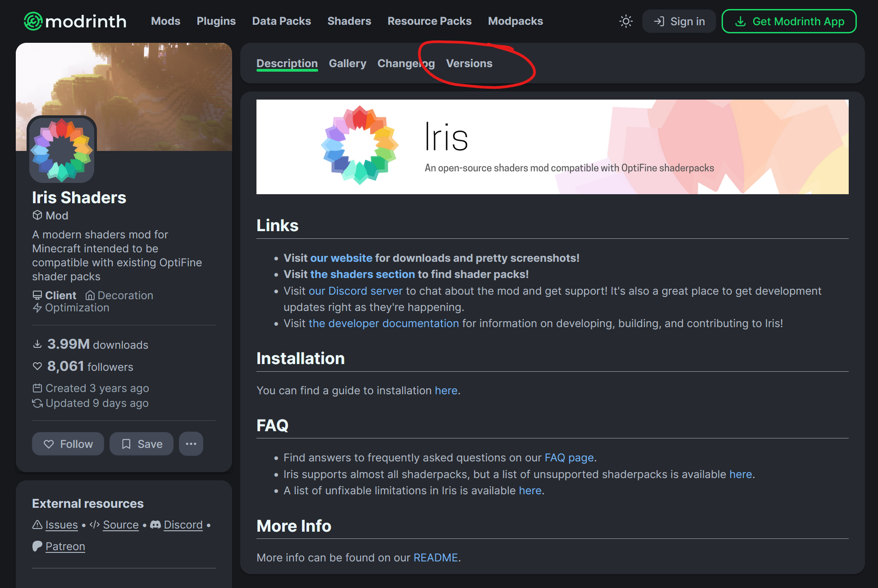Image resolution: width=878 pixels, height=588 pixels.
Task: Click the Modrinth logo in header
Action: click(x=75, y=21)
